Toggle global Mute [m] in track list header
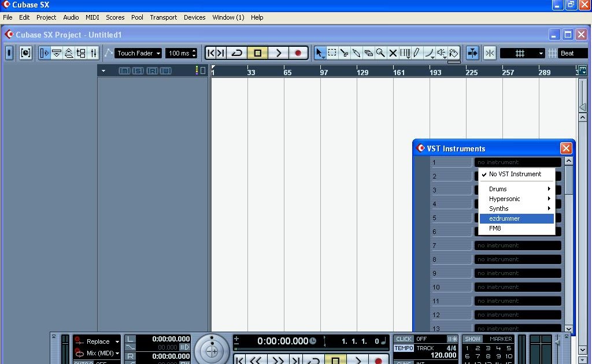 pyautogui.click(x=125, y=71)
